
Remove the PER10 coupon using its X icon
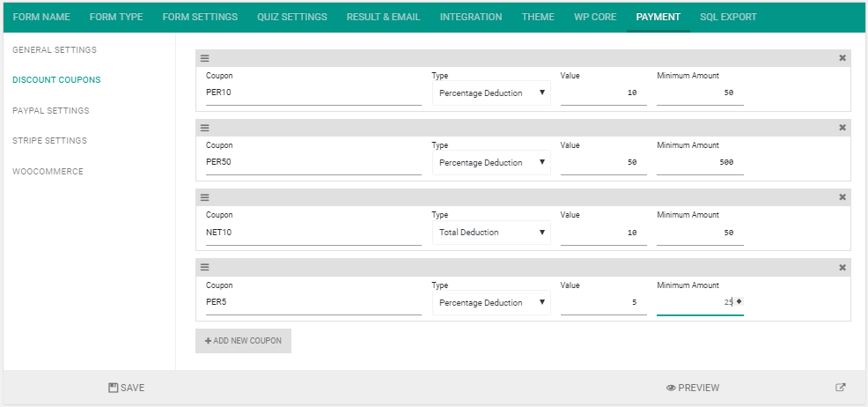click(842, 58)
